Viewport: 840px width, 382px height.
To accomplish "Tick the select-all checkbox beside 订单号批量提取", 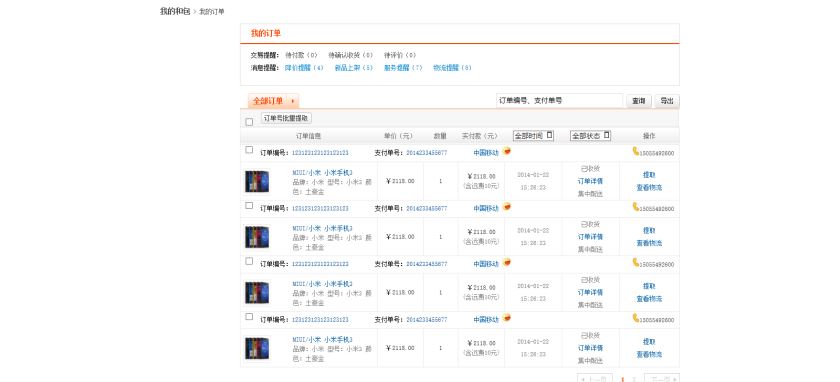I will point(249,122).
